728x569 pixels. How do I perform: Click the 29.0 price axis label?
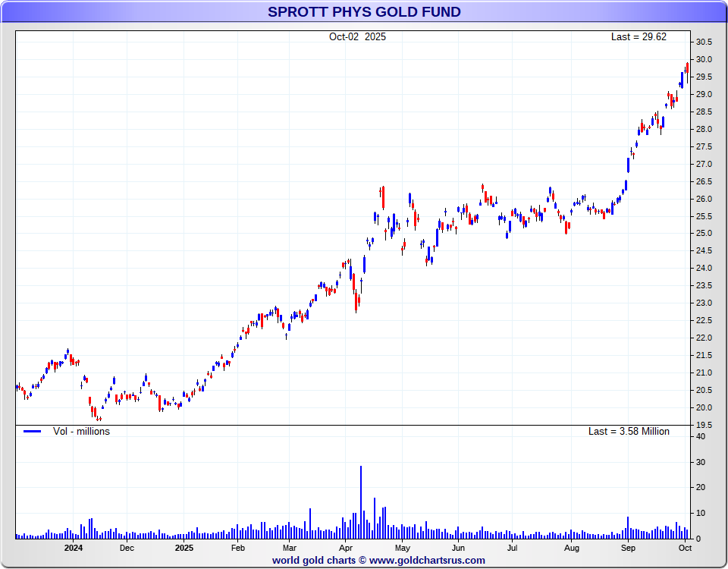click(x=704, y=94)
